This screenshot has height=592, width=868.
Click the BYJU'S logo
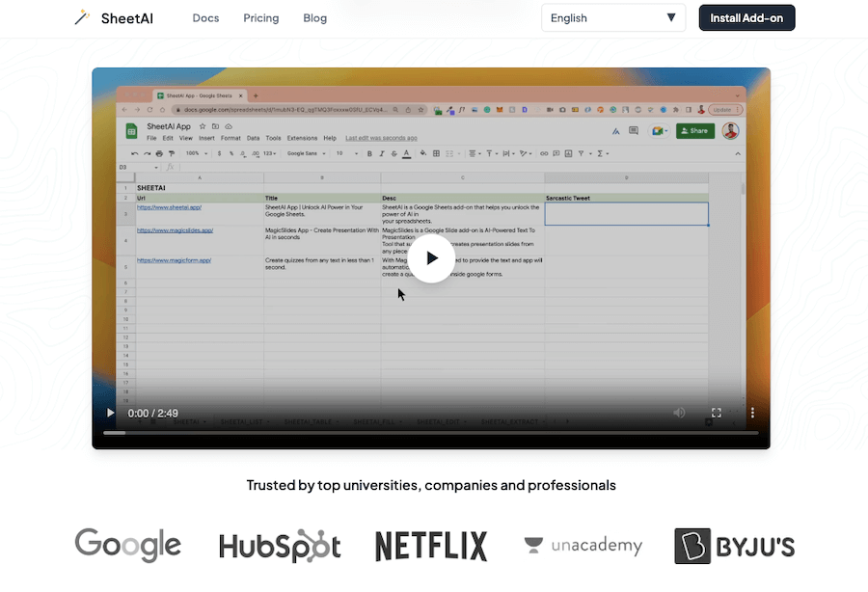[734, 545]
